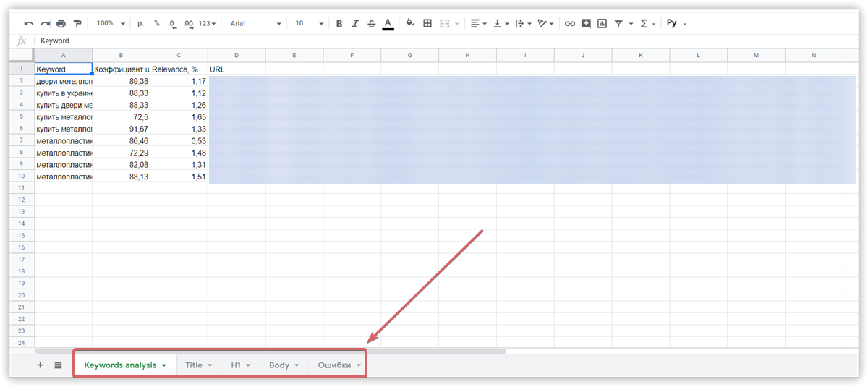
Task: Select cell with value 89,38
Action: 121,81
